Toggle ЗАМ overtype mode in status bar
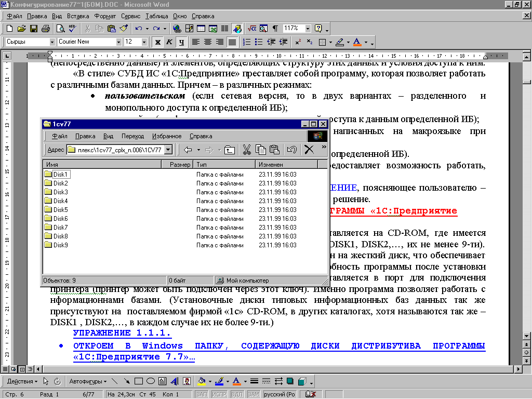Viewport: 532px width, 399px height. tap(253, 394)
